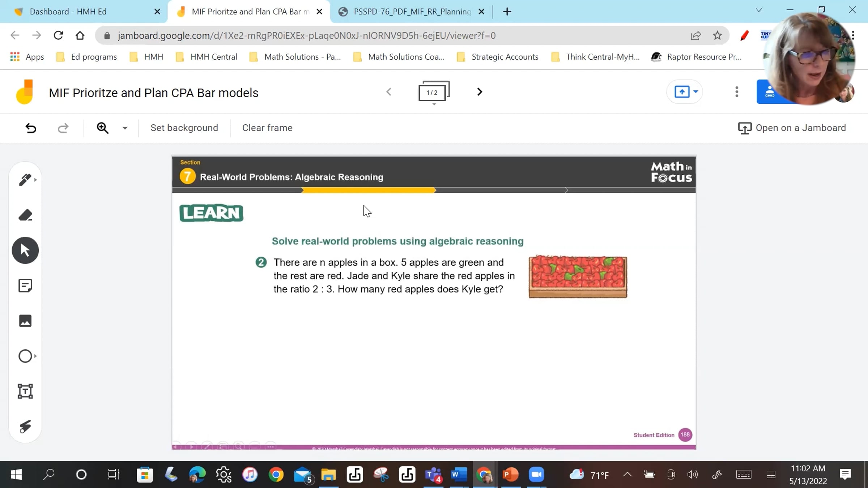Viewport: 868px width, 488px height.
Task: Select the Pen tool in Jamboard sidebar
Action: (25, 180)
